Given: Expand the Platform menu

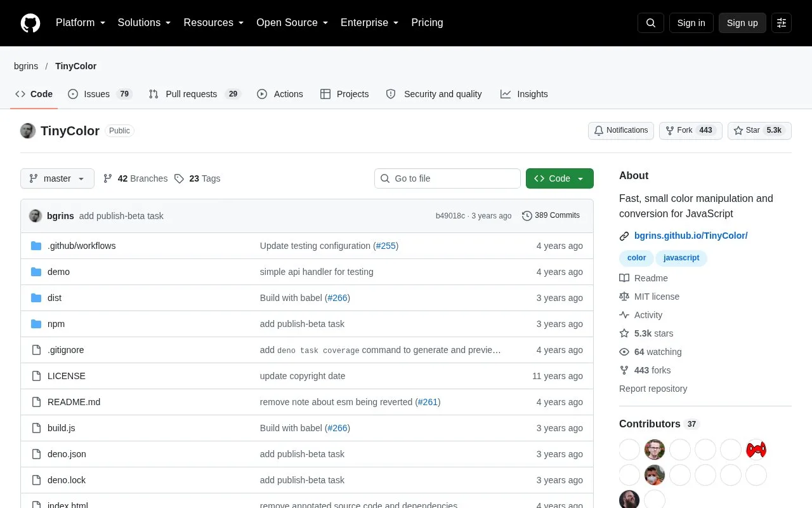Looking at the screenshot, I should (81, 23).
